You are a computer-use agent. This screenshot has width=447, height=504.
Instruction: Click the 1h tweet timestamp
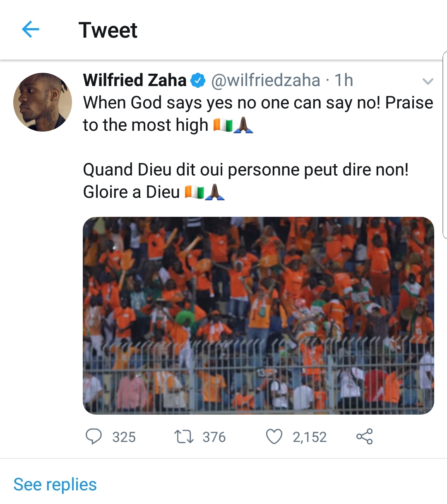point(344,80)
